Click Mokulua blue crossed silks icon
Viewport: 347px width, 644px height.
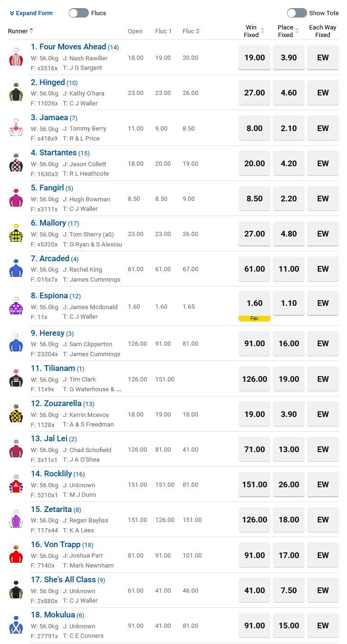(x=16, y=625)
